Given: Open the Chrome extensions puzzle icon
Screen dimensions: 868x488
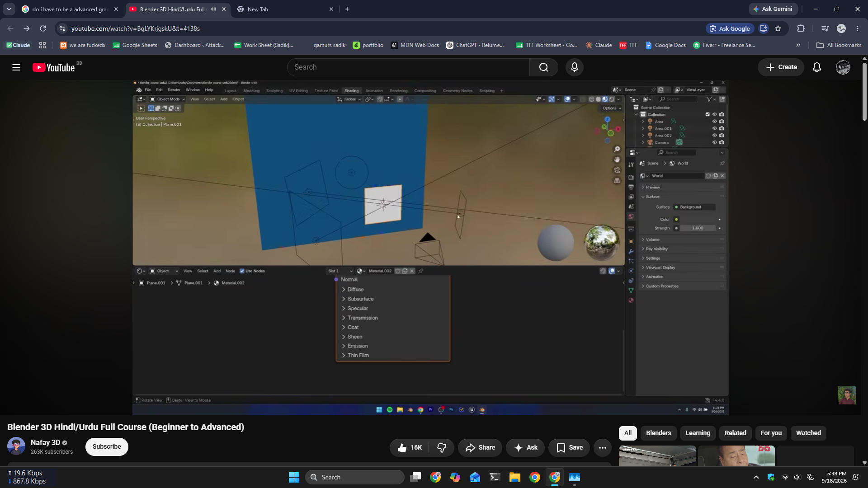Looking at the screenshot, I should 801,28.
